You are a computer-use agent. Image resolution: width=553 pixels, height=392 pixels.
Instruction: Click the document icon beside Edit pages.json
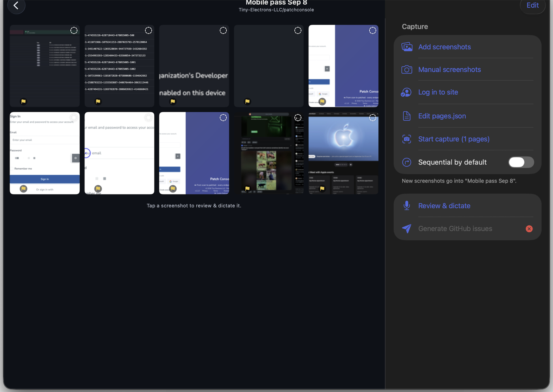click(x=406, y=116)
